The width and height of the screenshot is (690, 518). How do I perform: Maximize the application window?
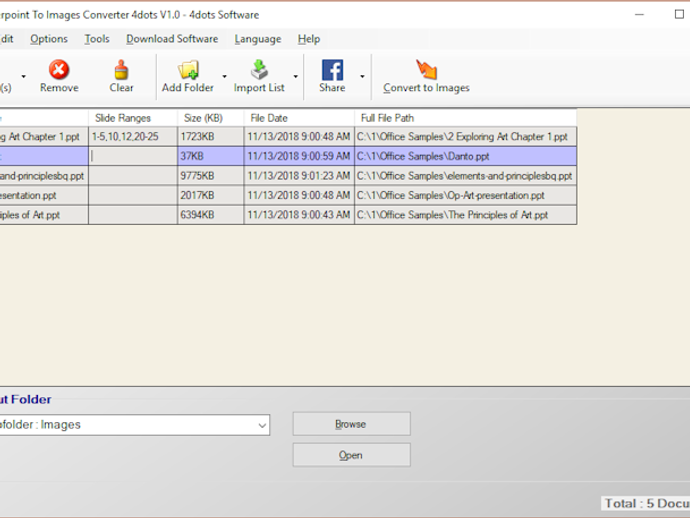679,15
